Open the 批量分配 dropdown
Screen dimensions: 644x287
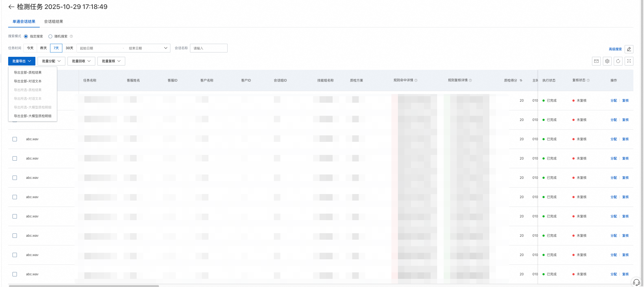(x=51, y=61)
